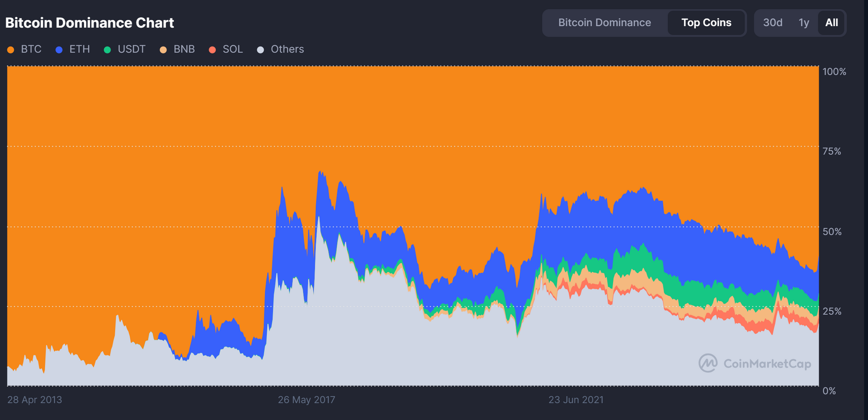Screen dimensions: 868x420
Task: Click the orange BTC legend dot
Action: coord(11,50)
